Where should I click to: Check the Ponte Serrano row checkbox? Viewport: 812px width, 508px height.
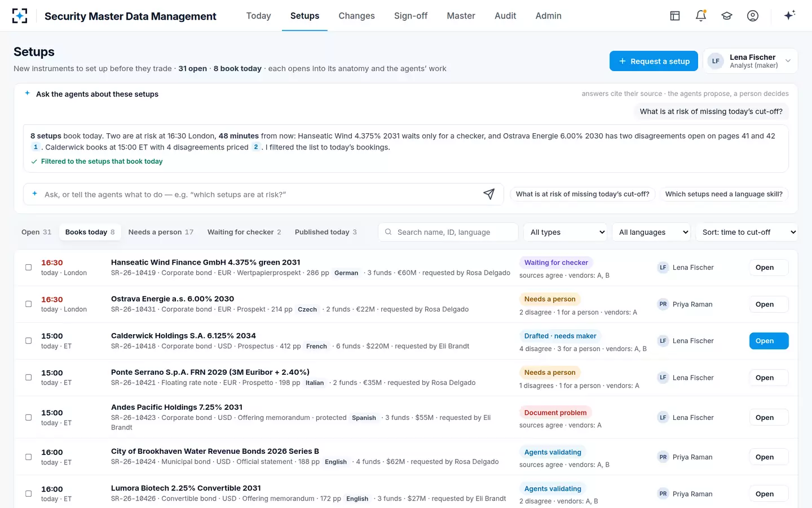[28, 378]
